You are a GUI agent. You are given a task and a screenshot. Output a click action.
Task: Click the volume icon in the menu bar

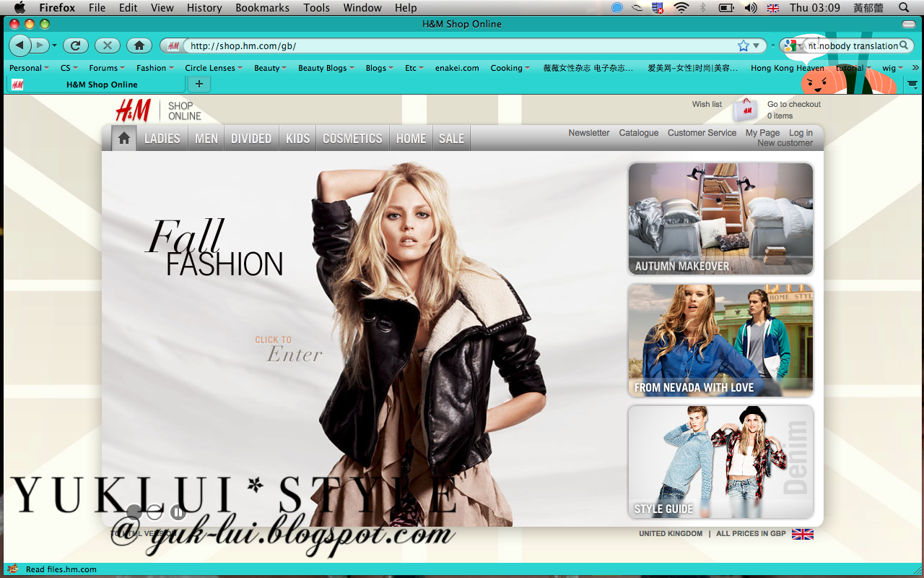(751, 8)
